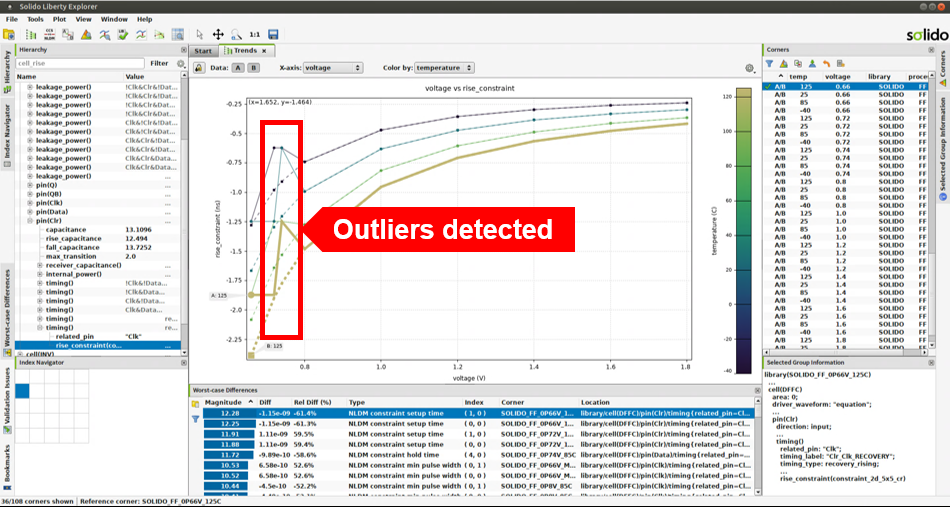Click the orange undo arrow in Corners toolbar

point(826,63)
